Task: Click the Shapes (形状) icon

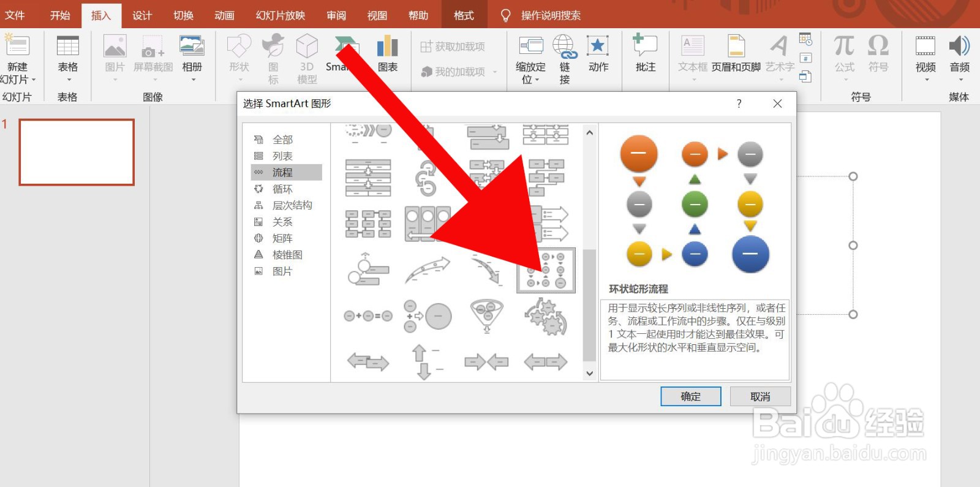Action: click(239, 46)
